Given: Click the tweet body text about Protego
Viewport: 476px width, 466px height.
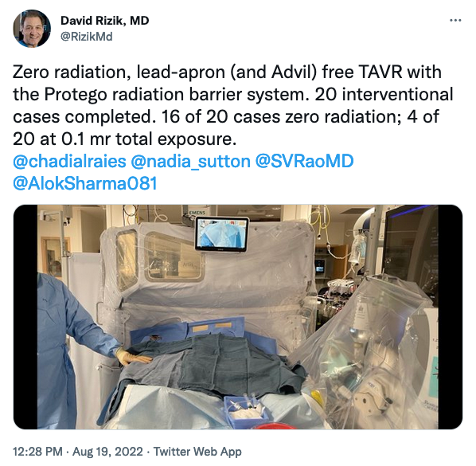Looking at the screenshot, I should coord(233,105).
